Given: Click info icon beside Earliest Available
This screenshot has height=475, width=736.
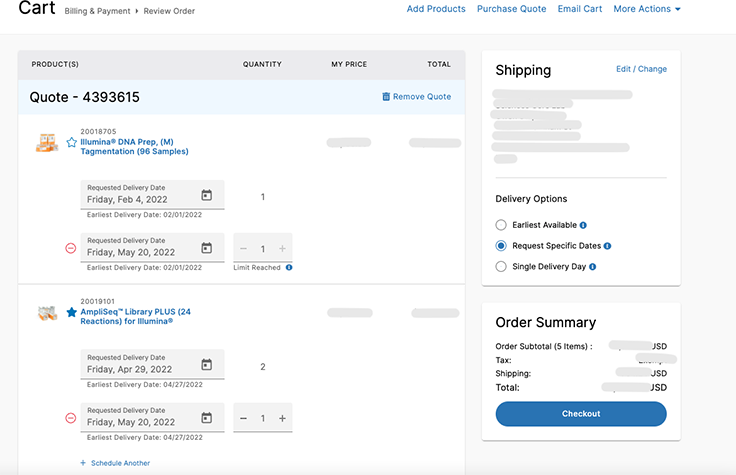Looking at the screenshot, I should (583, 225).
